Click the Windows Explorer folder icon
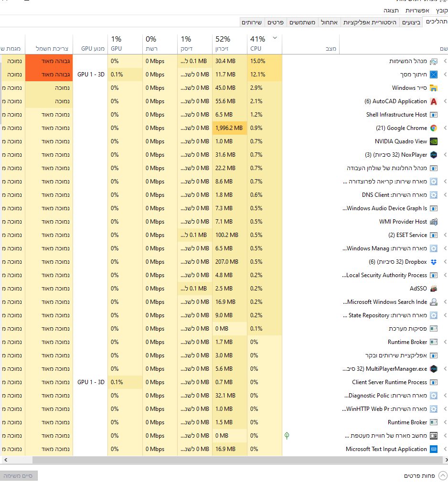 pyautogui.click(x=434, y=88)
